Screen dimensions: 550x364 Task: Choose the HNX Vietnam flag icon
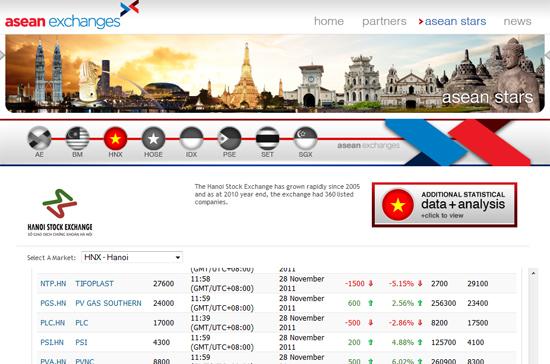pyautogui.click(x=115, y=139)
